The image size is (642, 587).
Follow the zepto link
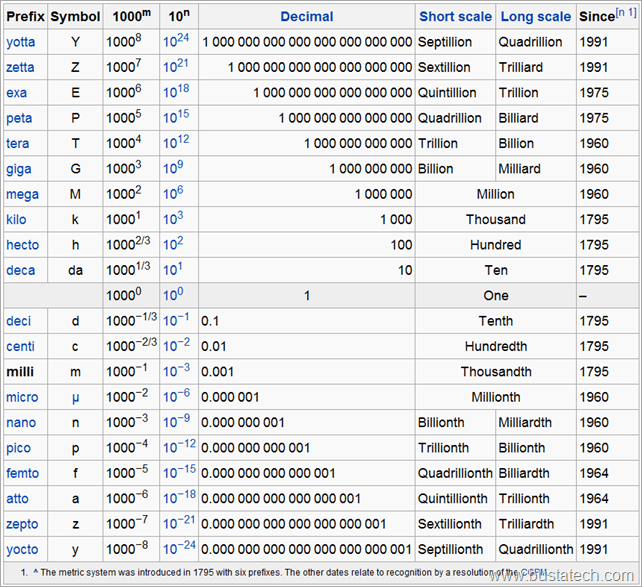(x=22, y=524)
